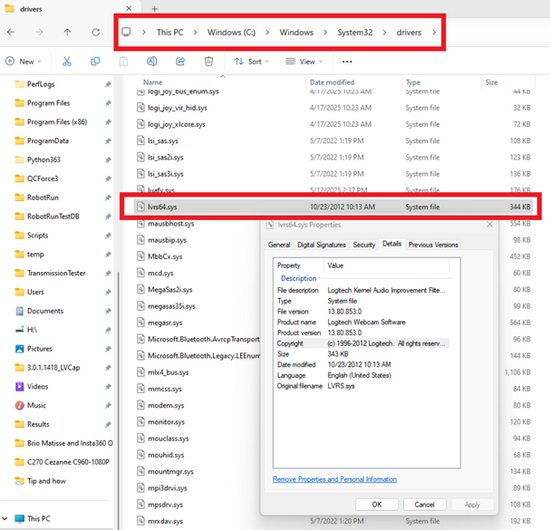Open RobotRunTestDB folder in sidebar

click(x=53, y=216)
